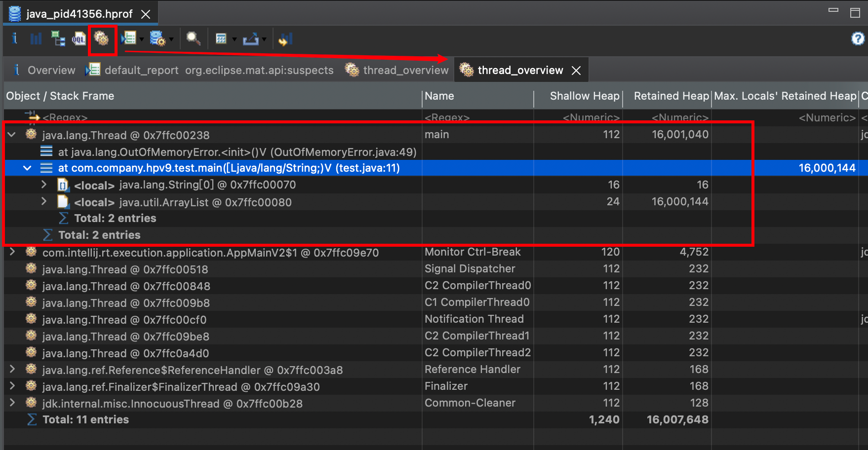The height and width of the screenshot is (450, 868).
Task: Expand the AppMainV2$1 Monitor Ctrl-Break thread
Action: coord(12,252)
